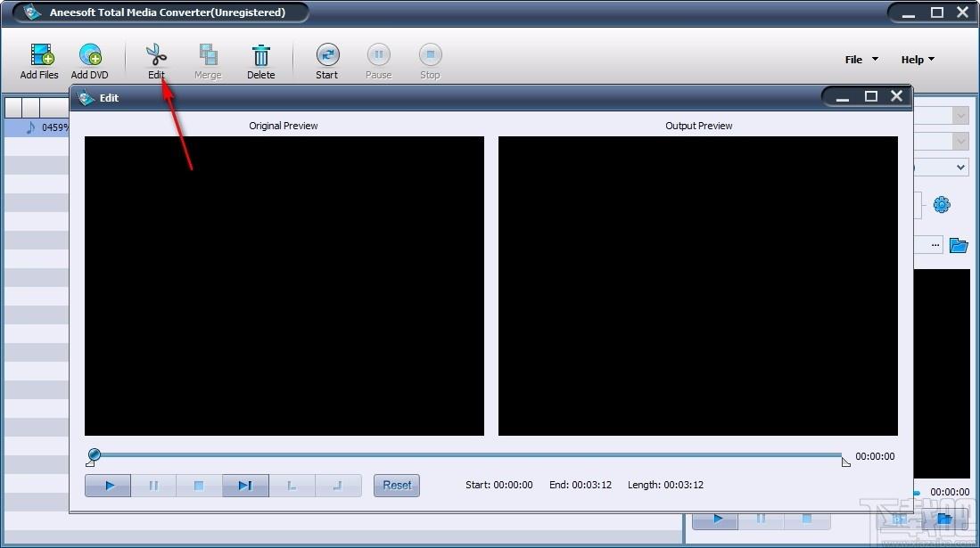Click the Original Preview video pane
This screenshot has height=548, width=980.
[x=284, y=286]
